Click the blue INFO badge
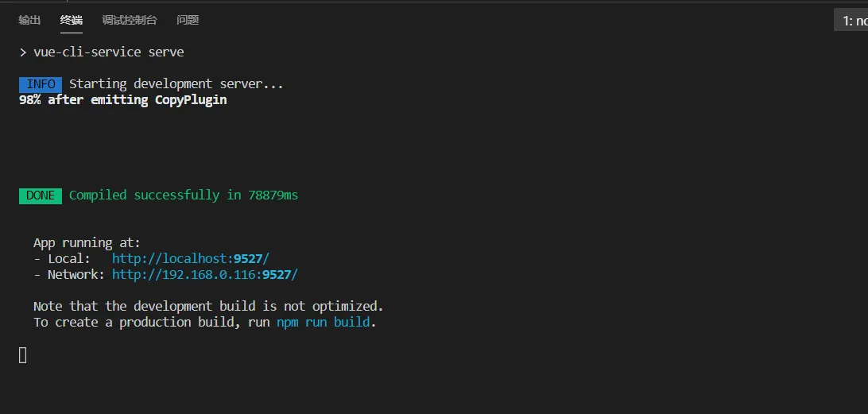 (41, 83)
